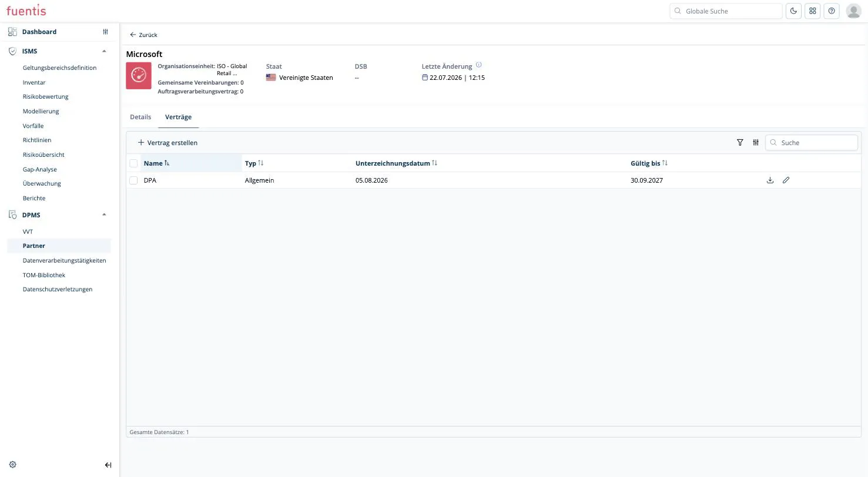Go back with Zurück link

(x=143, y=35)
